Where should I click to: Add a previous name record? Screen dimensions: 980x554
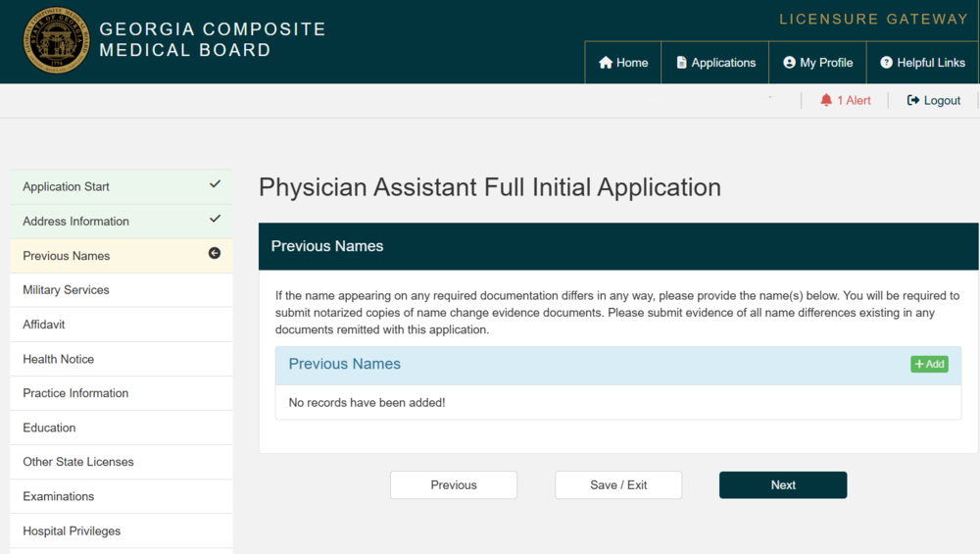click(929, 364)
